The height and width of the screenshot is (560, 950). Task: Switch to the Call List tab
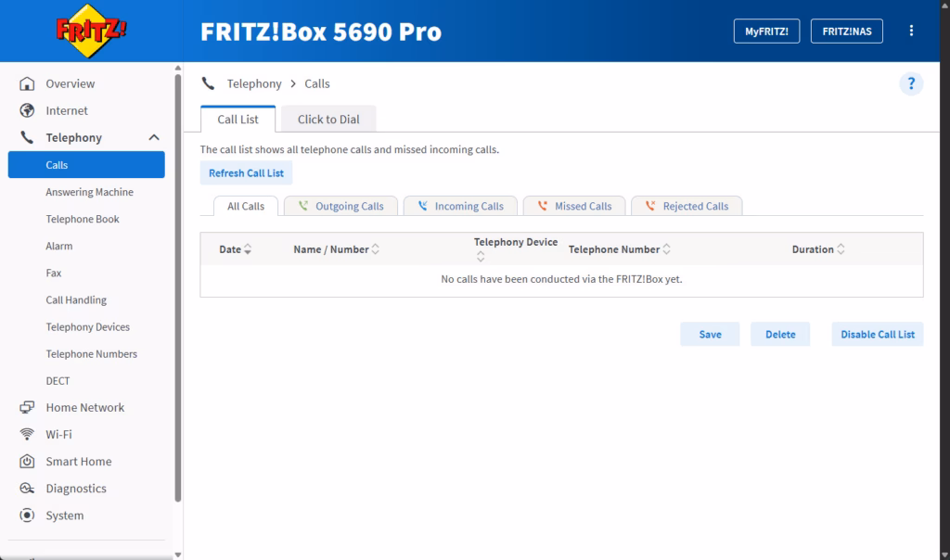click(x=238, y=120)
